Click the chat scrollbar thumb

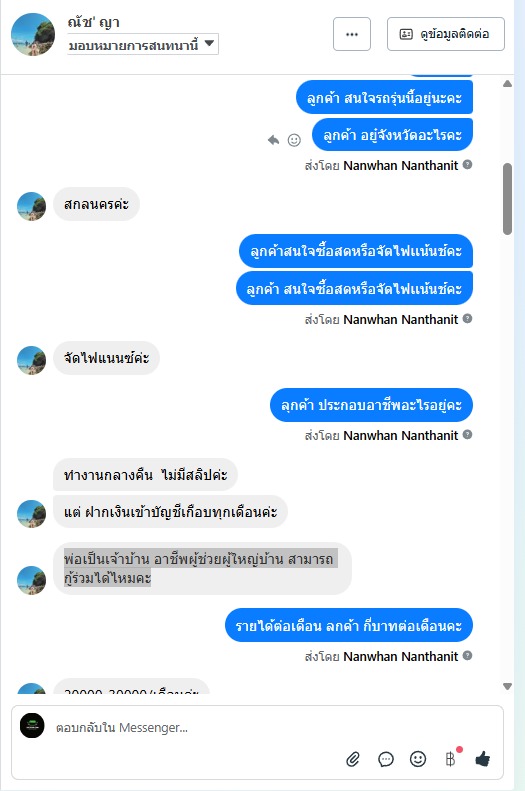[x=507, y=199]
